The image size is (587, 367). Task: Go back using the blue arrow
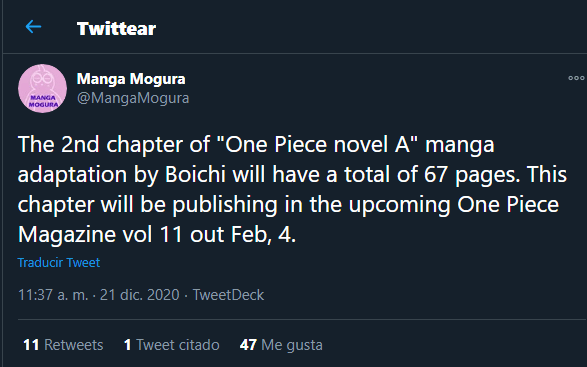[33, 27]
